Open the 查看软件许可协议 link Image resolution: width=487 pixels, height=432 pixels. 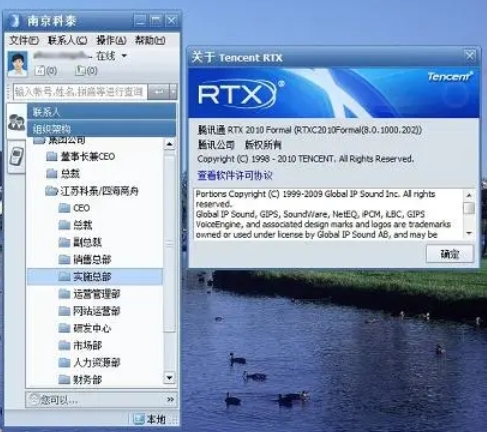(x=235, y=175)
